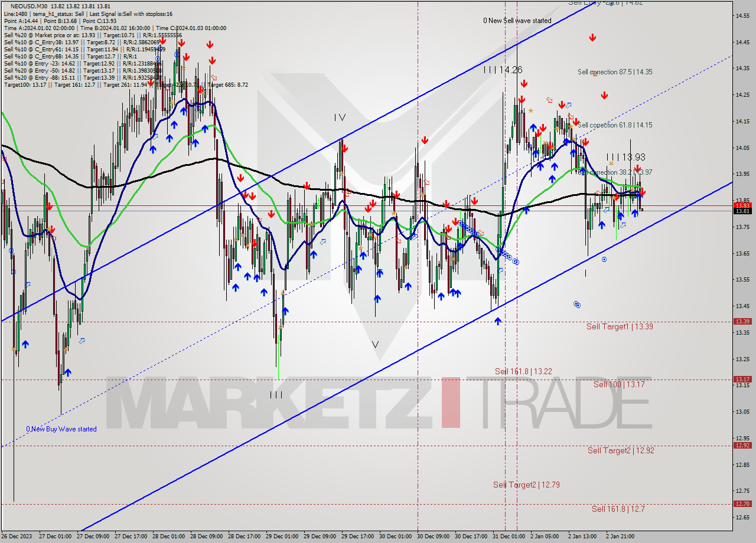Select 'Sell correction 87.5 | 14.35' label
Viewport: 756px width, 543px height.
coord(615,72)
